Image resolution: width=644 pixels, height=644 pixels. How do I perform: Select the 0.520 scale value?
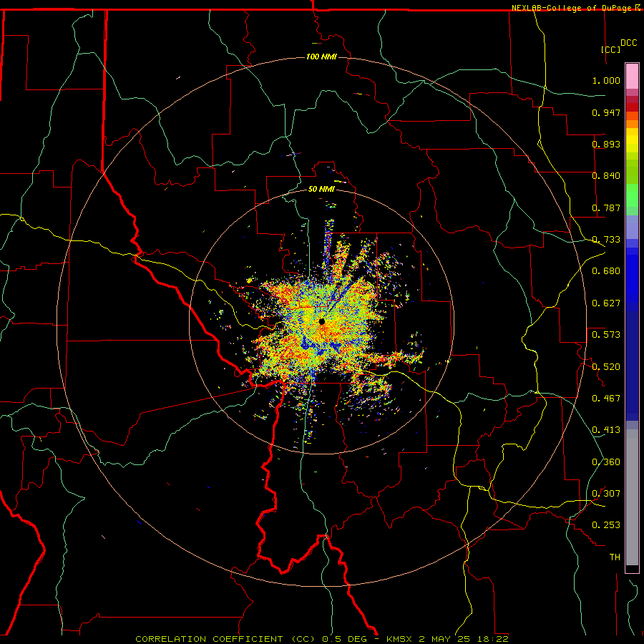(x=606, y=367)
